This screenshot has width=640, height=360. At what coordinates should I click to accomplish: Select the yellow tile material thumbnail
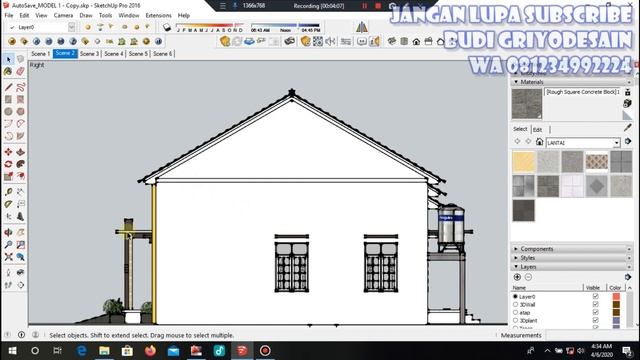(x=524, y=162)
